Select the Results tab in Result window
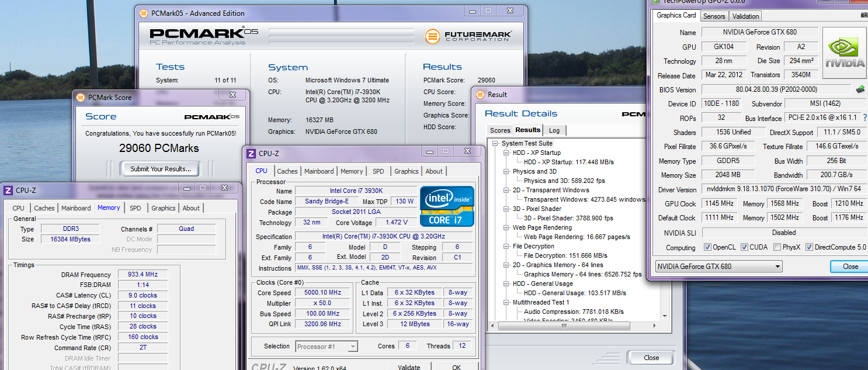 click(x=528, y=130)
